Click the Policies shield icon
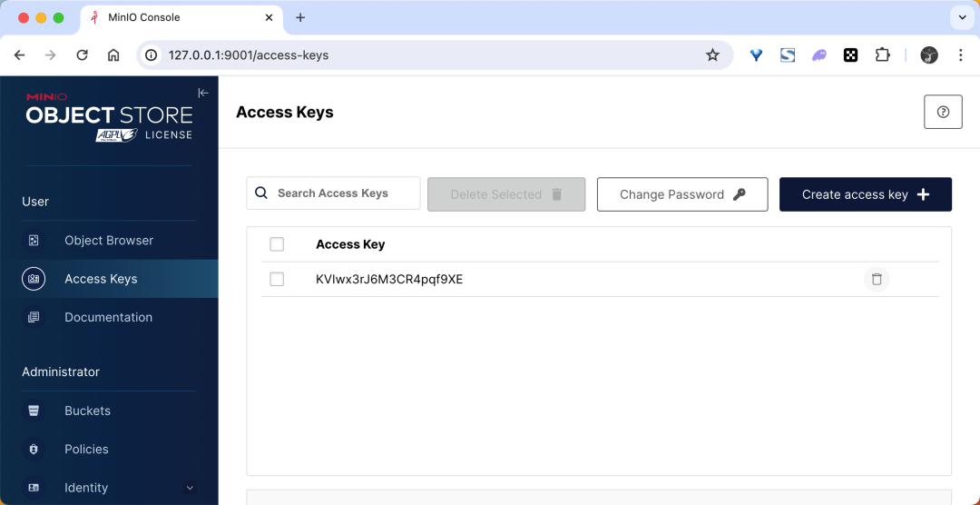Screen dimensions: 980x505 pyautogui.click(x=34, y=450)
